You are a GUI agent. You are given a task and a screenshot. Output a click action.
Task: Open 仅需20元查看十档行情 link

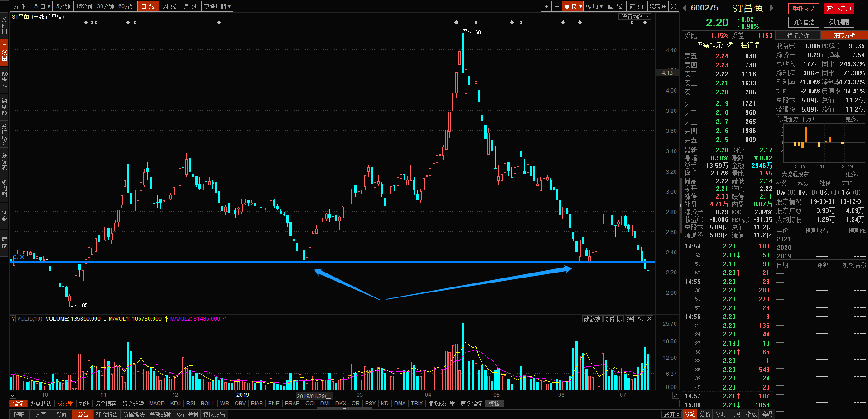pyautogui.click(x=728, y=45)
